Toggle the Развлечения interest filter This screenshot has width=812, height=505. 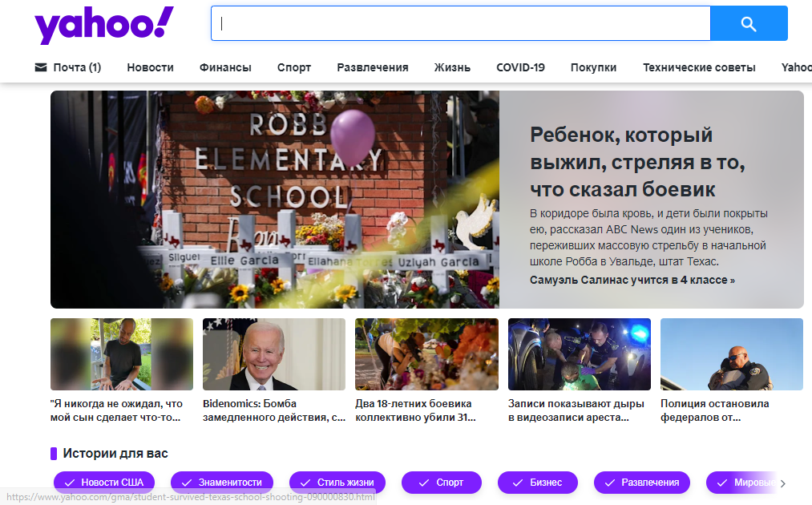point(641,483)
